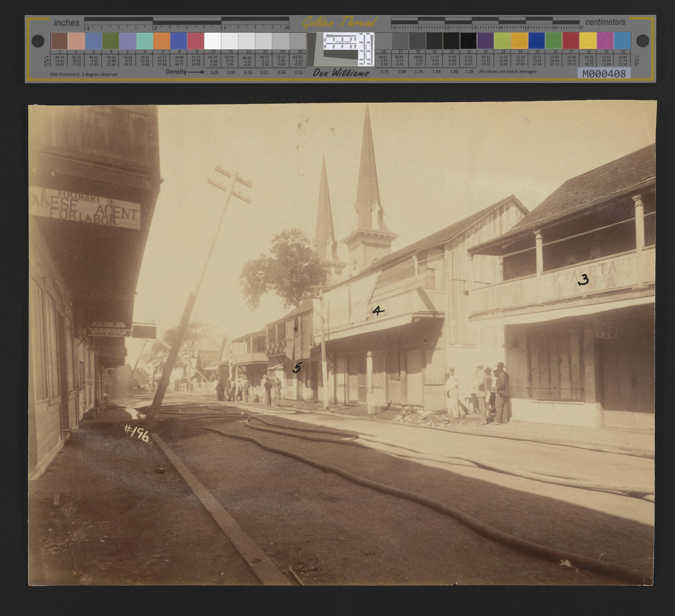Click the left circular hole on target
This screenshot has width=675, height=616.
tap(38, 41)
